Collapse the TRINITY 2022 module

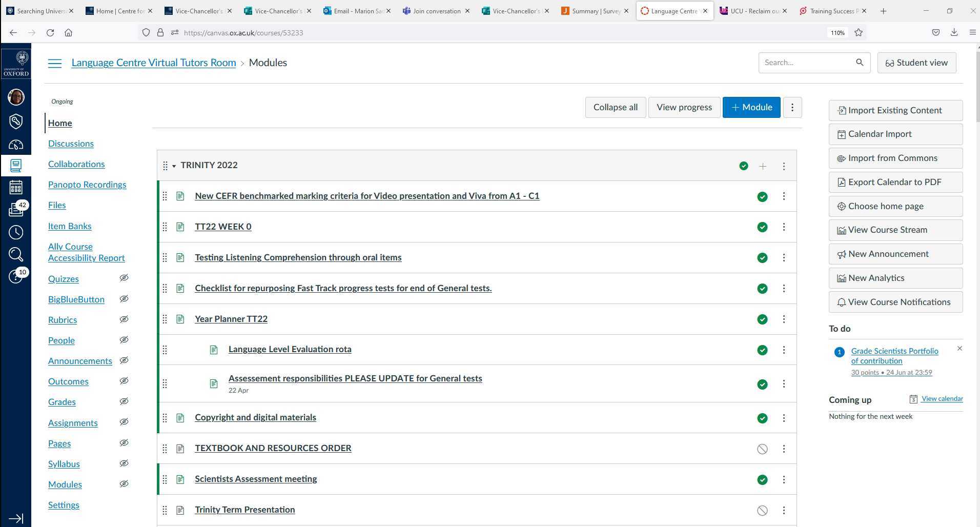point(174,166)
